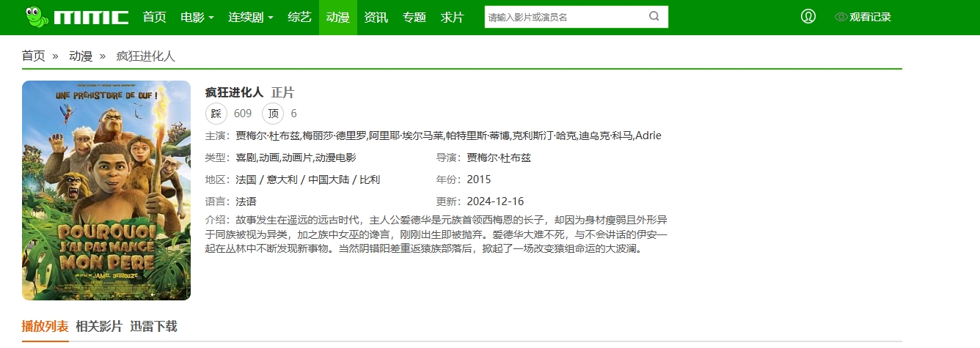Go to the 综艺 section
Image resolution: width=980 pixels, height=348 pixels.
[x=300, y=17]
